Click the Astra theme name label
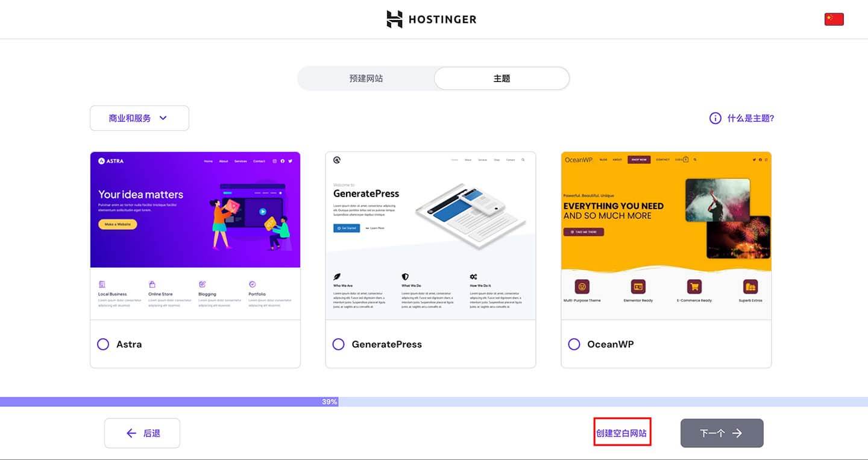The height and width of the screenshot is (460, 868). (129, 344)
